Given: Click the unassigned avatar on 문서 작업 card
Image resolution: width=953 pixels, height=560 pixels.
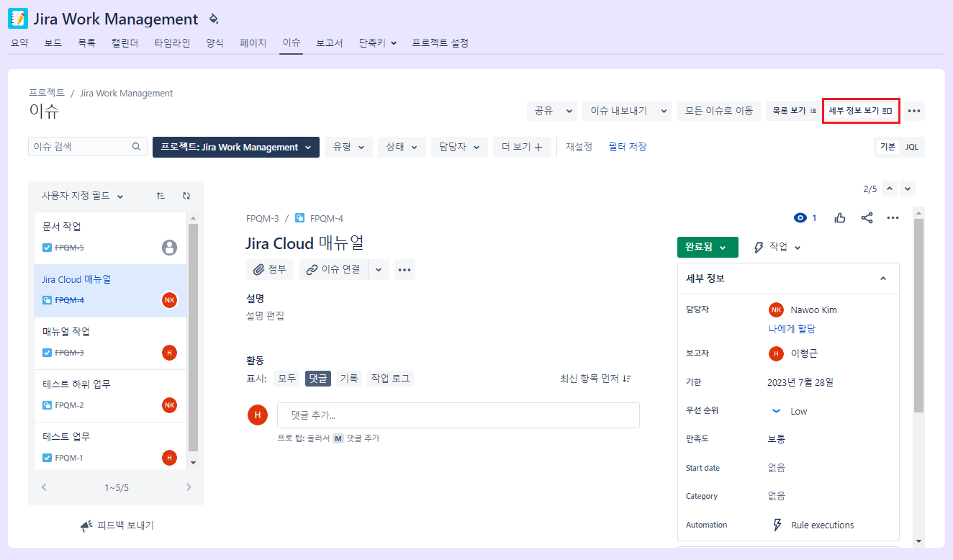Looking at the screenshot, I should point(169,248).
